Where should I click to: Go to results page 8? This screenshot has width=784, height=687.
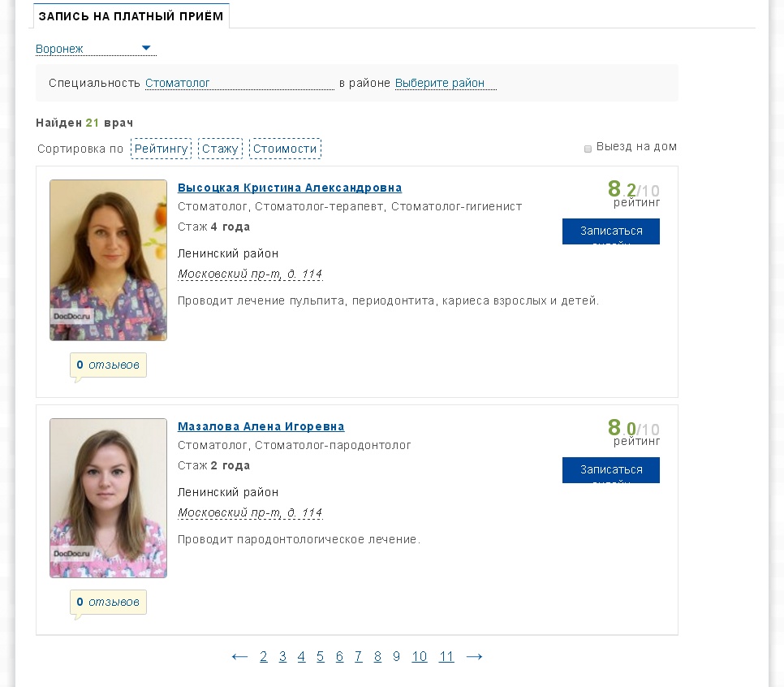pyautogui.click(x=377, y=656)
